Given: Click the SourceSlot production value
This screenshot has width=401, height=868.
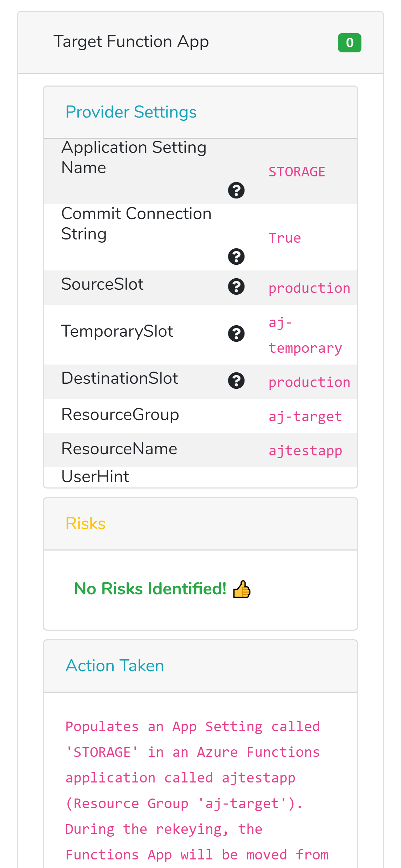Looking at the screenshot, I should coord(309,288).
